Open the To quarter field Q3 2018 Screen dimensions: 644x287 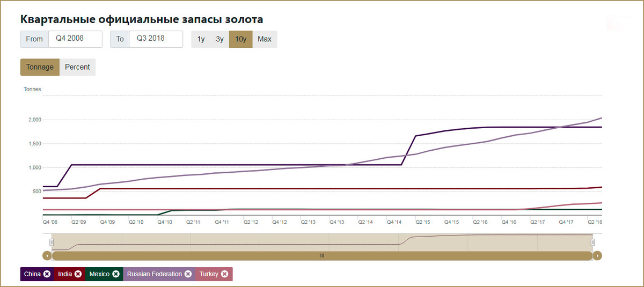156,39
